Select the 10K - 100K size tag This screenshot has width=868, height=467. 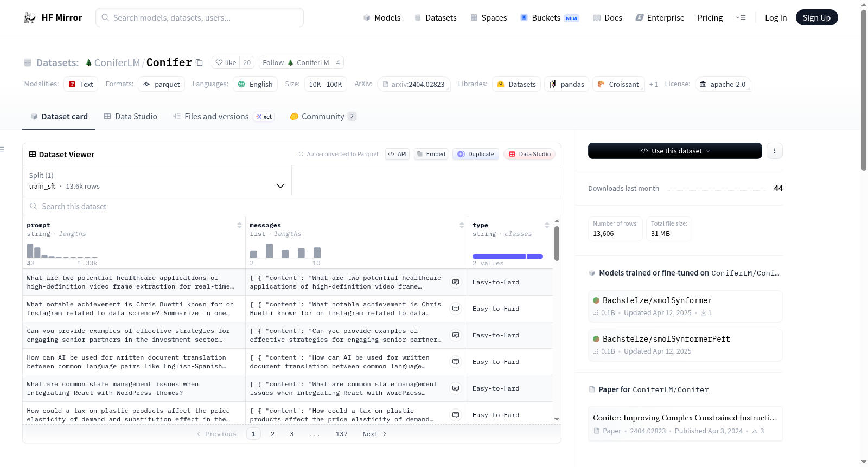pos(325,85)
